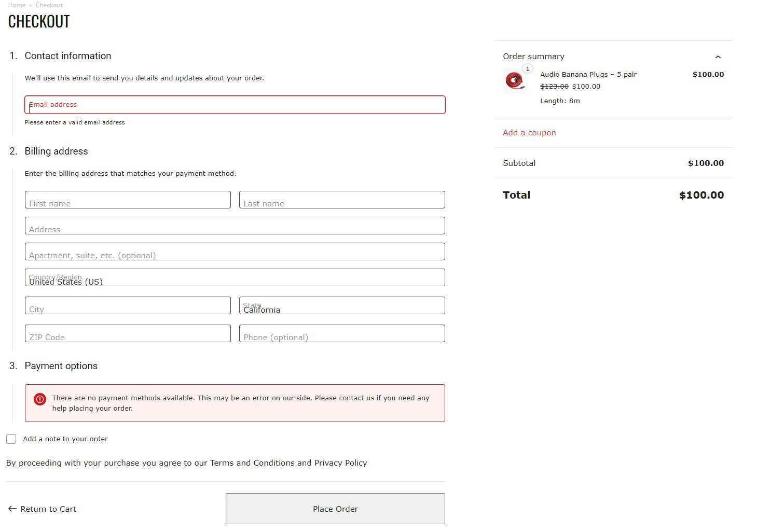Click the First name input field
757x532 pixels.
pyautogui.click(x=128, y=200)
